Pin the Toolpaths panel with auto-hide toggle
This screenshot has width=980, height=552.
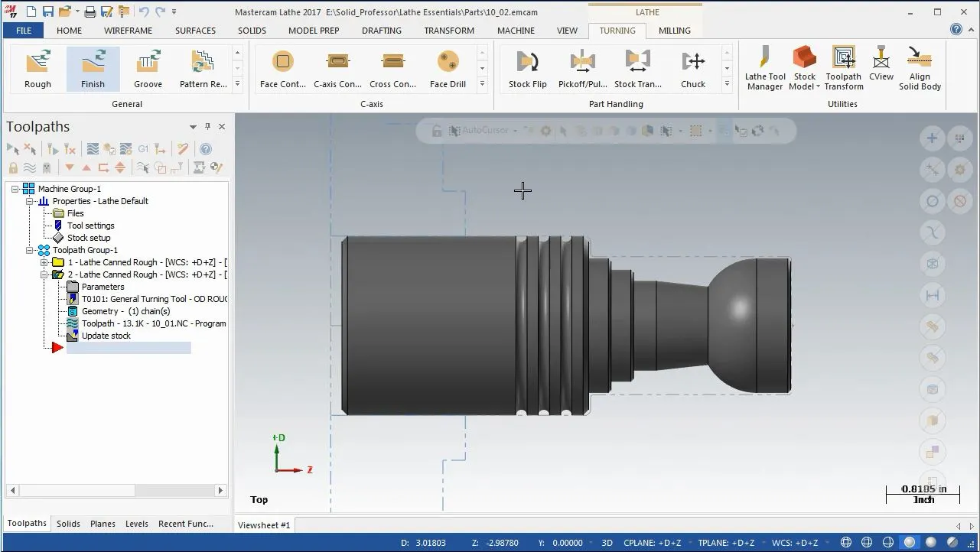[x=207, y=127]
